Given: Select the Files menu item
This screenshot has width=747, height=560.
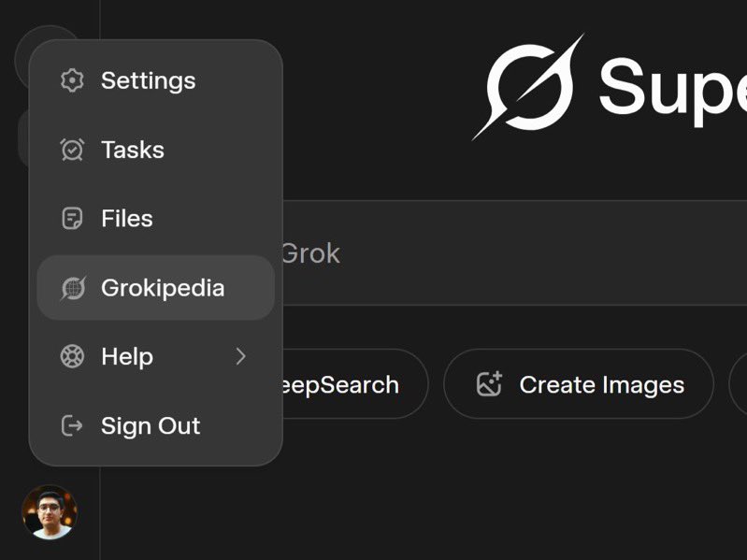Looking at the screenshot, I should coord(156,219).
